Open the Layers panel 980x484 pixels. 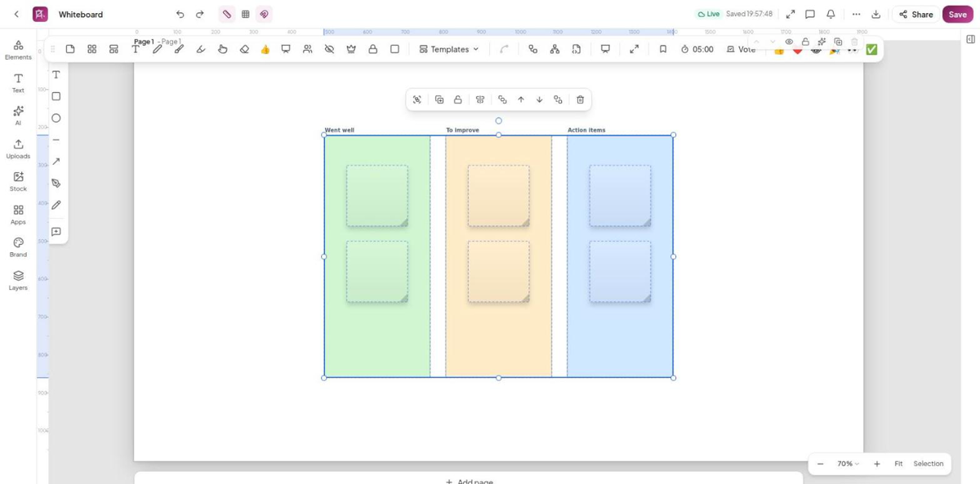point(18,280)
